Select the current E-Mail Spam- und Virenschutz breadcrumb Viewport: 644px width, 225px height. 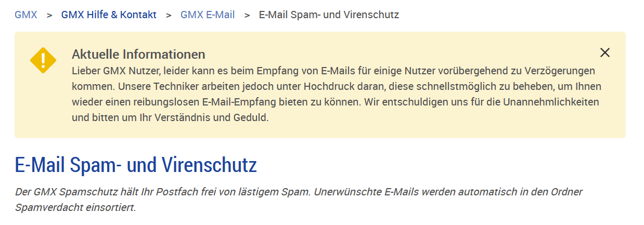coord(329,15)
